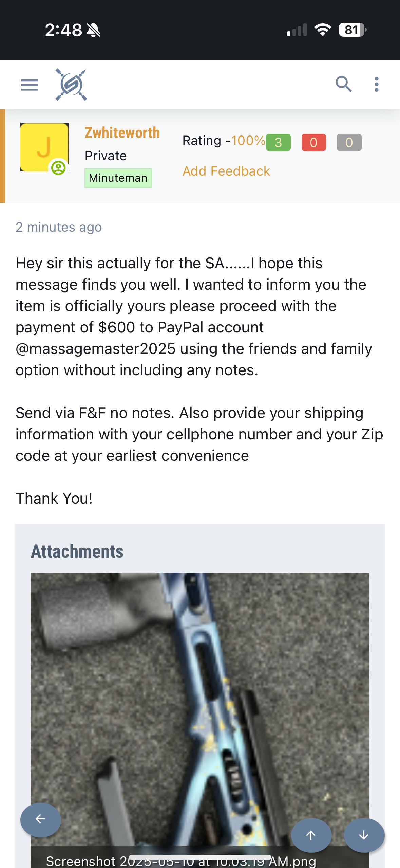Click the Add Feedback link
400x868 pixels.
click(226, 171)
